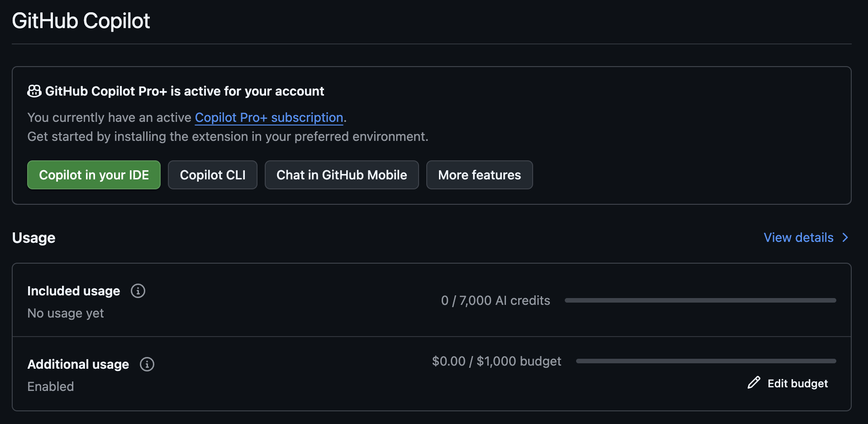Select the Copilot CLI button
This screenshot has width=868, height=424.
[213, 175]
